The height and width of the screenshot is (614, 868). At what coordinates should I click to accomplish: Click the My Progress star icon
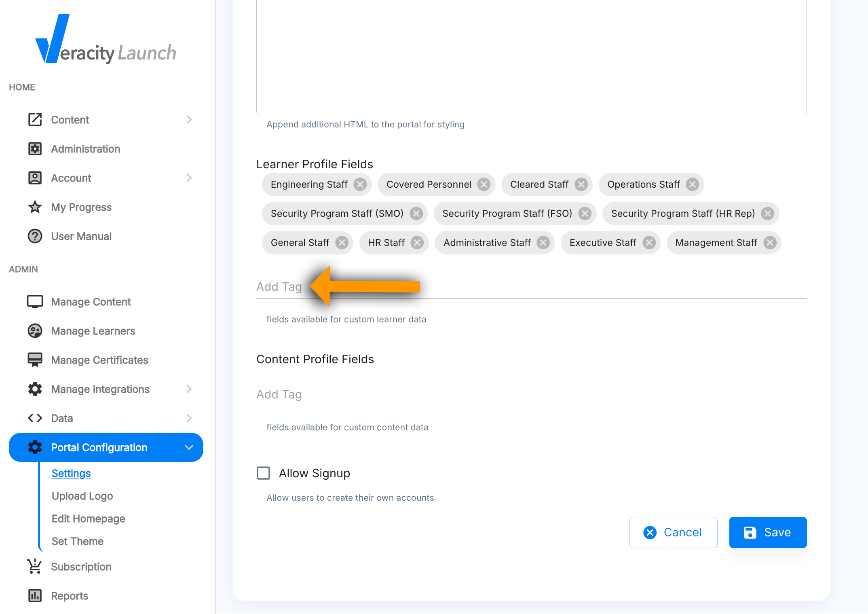click(x=35, y=207)
